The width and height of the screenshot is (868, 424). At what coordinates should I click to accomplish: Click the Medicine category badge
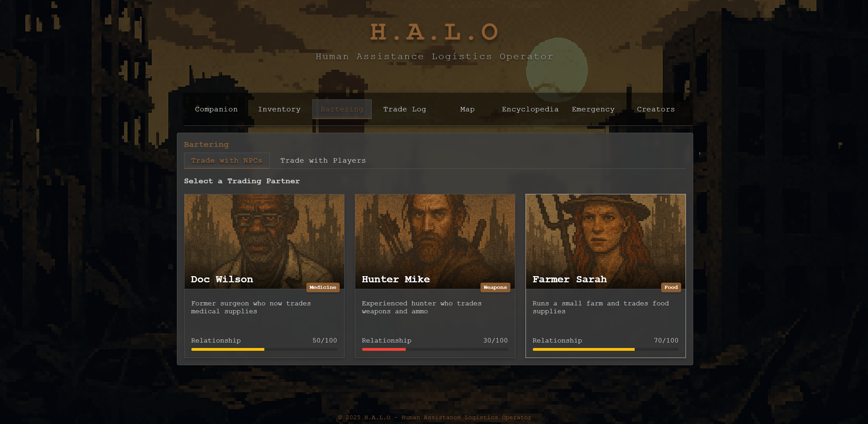click(x=322, y=287)
